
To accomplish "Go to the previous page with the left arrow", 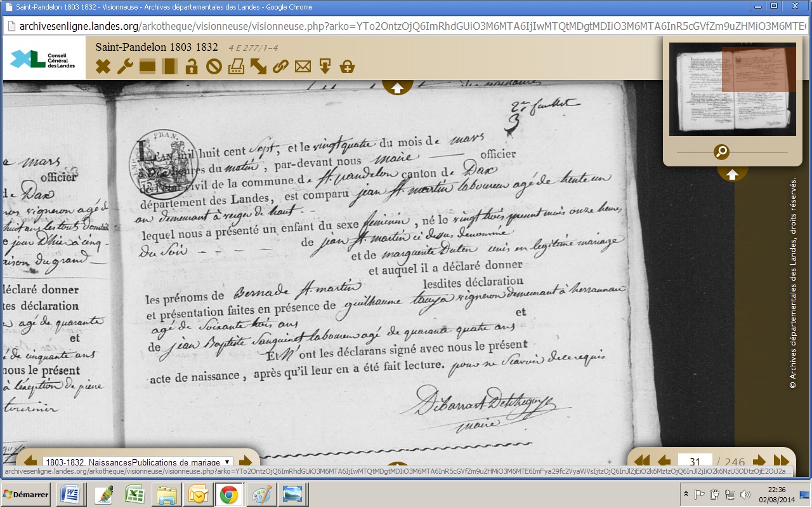I will pos(664,461).
